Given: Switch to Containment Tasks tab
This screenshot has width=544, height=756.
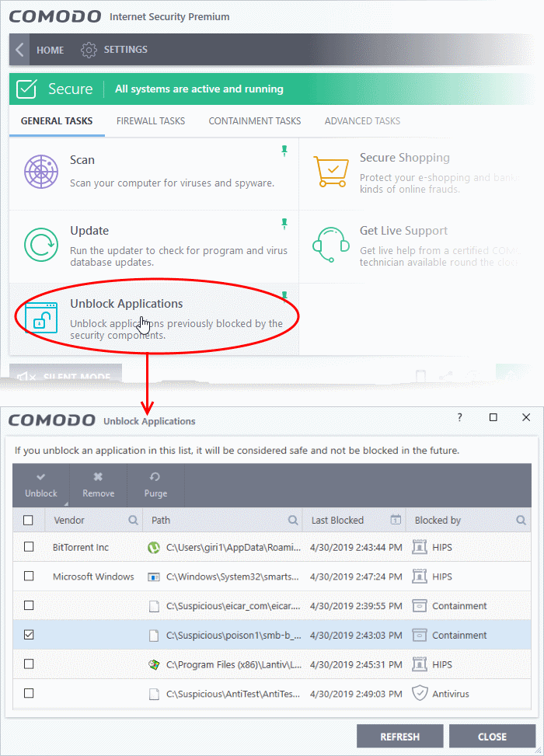Looking at the screenshot, I should (x=255, y=121).
